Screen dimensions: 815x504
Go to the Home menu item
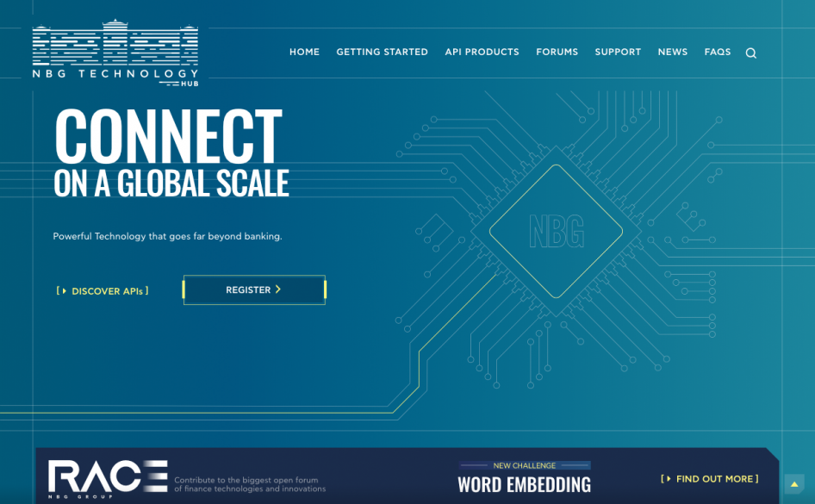[x=305, y=52]
